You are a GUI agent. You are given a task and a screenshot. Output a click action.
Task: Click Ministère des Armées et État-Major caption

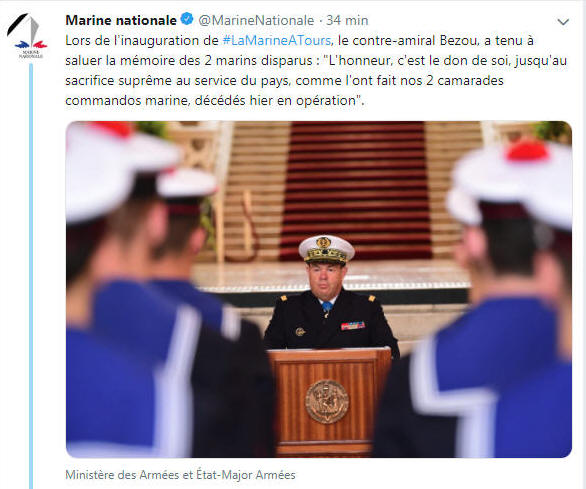pyautogui.click(x=180, y=475)
